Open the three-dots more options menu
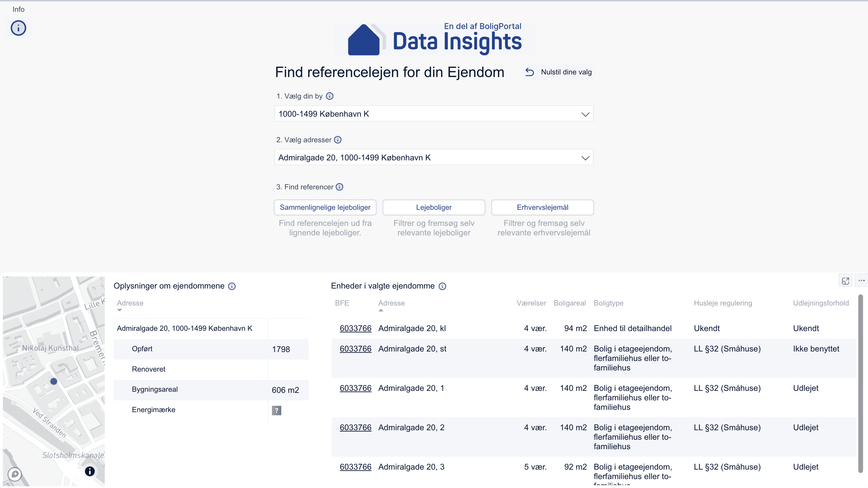The width and height of the screenshot is (868, 488). [x=861, y=280]
